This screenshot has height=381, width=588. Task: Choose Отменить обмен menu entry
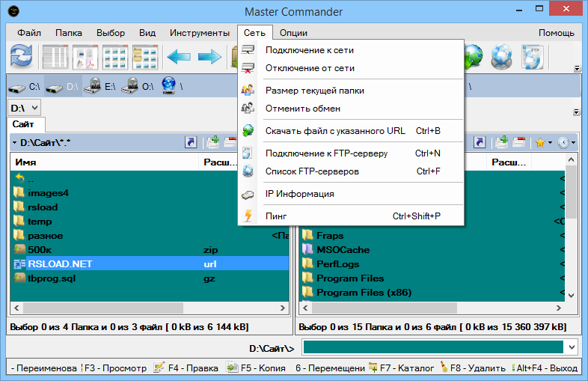click(x=351, y=109)
